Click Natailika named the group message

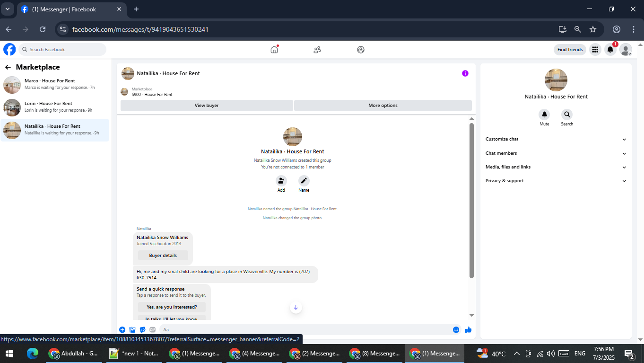pos(293,209)
